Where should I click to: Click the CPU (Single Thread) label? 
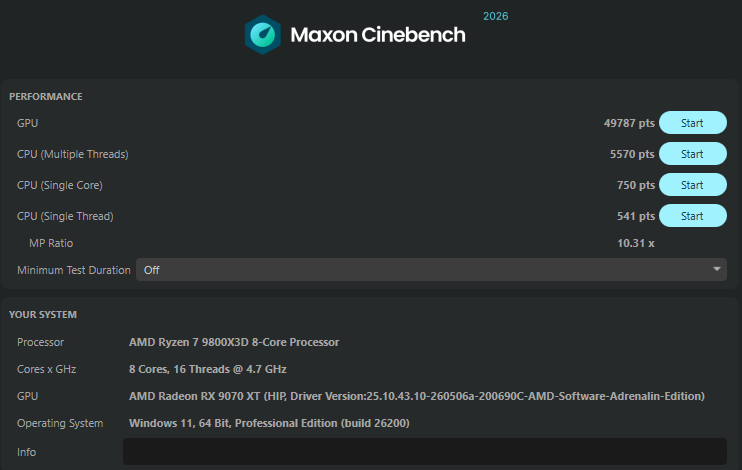(x=65, y=216)
